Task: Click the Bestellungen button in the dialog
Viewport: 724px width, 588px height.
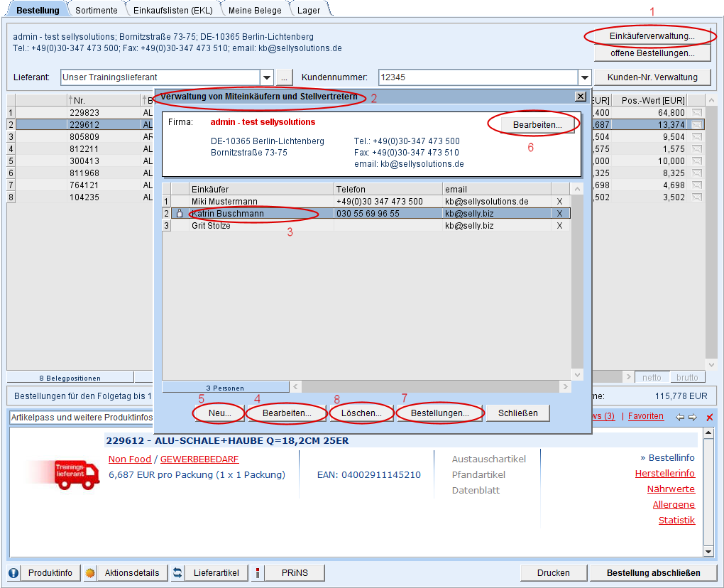Action: pyautogui.click(x=440, y=413)
